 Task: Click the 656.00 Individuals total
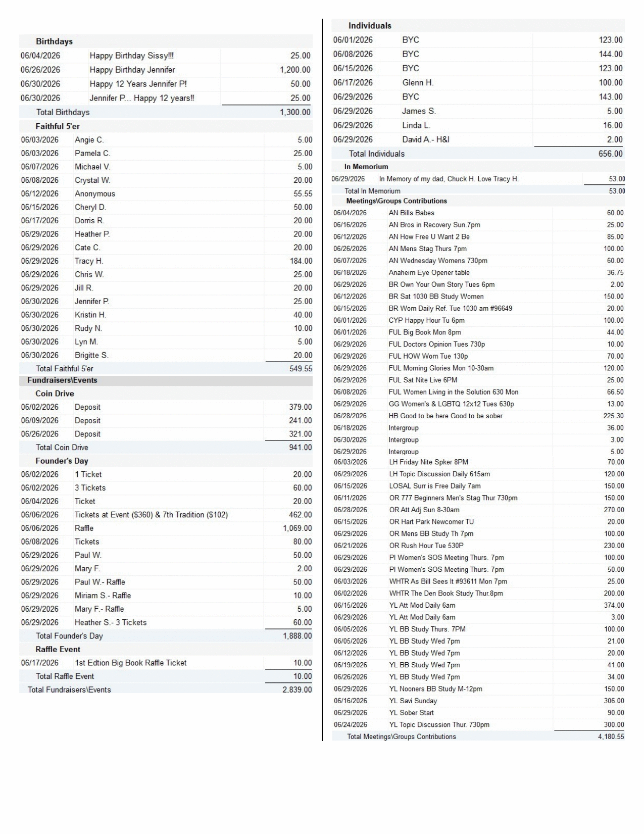[x=611, y=154]
